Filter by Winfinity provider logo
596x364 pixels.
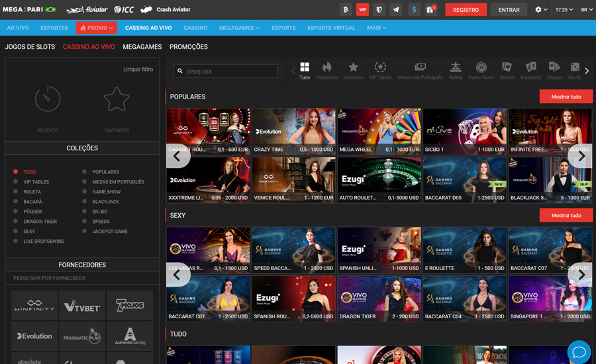tap(34, 304)
